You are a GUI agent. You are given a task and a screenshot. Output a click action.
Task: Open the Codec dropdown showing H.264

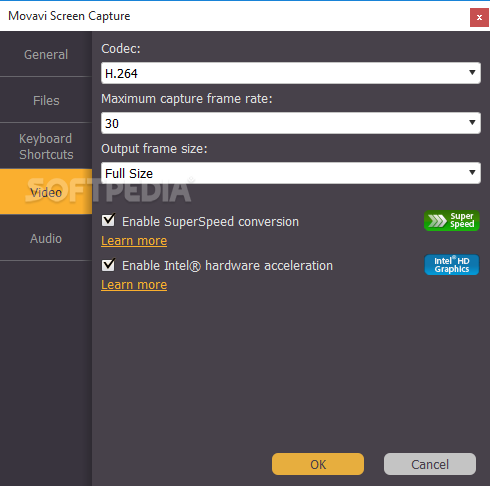[x=291, y=73]
